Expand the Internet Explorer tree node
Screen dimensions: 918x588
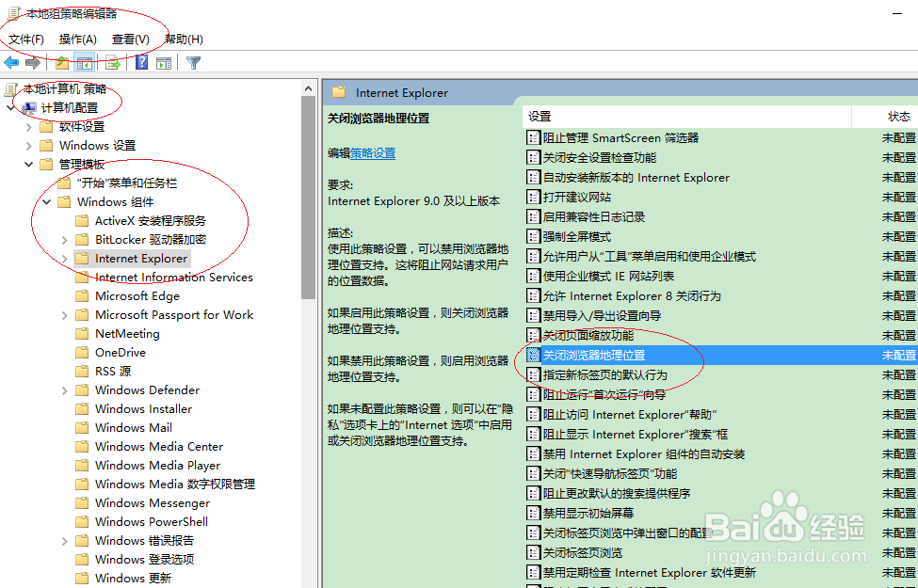65,259
